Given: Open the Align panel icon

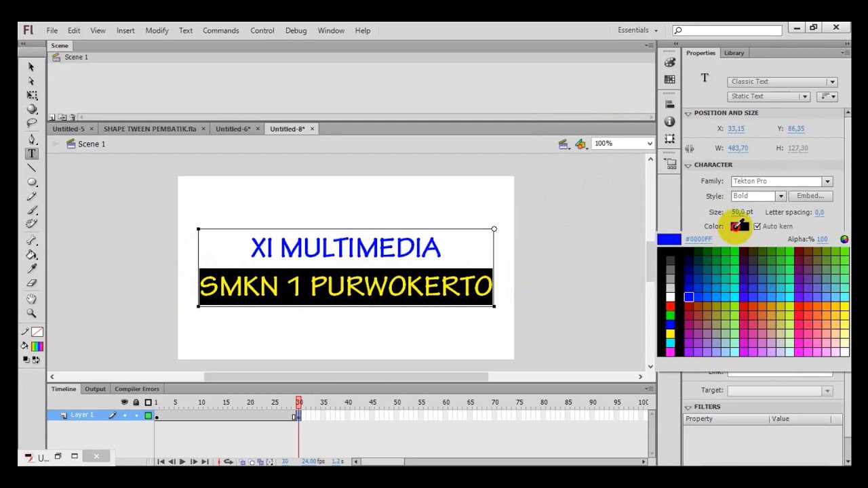Looking at the screenshot, I should click(670, 104).
